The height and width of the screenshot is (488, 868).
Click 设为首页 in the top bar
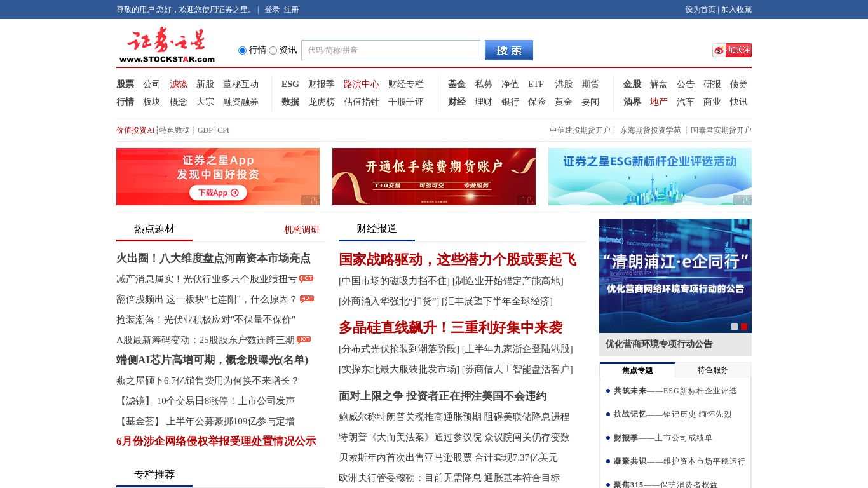pyautogui.click(x=700, y=10)
